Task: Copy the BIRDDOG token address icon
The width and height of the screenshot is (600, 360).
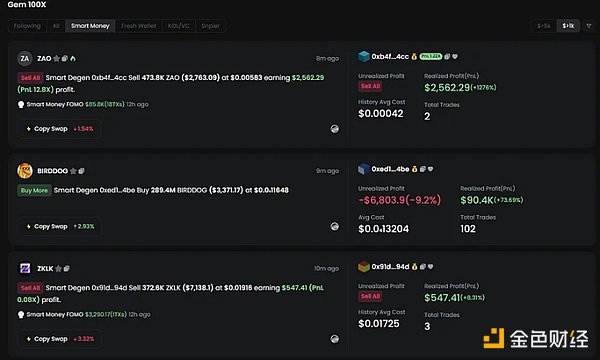Action: [82, 171]
